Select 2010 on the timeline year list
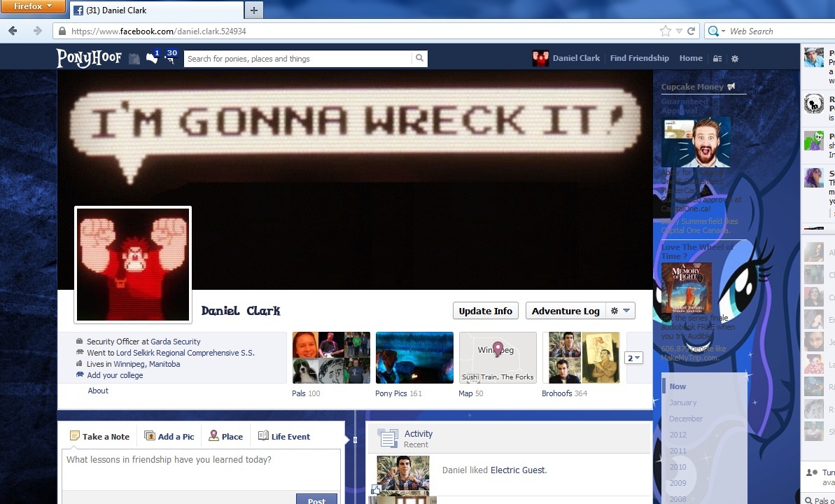Image resolution: width=835 pixels, height=504 pixels. tap(677, 467)
